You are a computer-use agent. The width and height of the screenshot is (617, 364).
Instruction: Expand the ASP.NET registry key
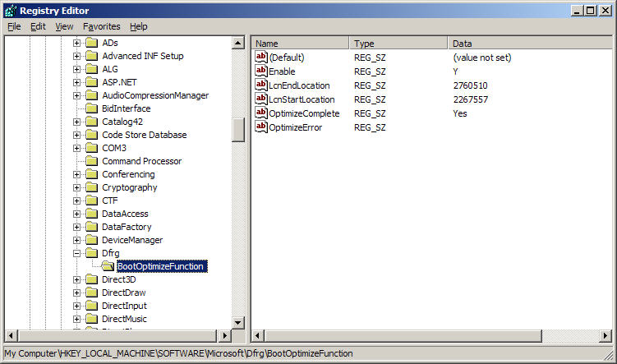[x=77, y=82]
